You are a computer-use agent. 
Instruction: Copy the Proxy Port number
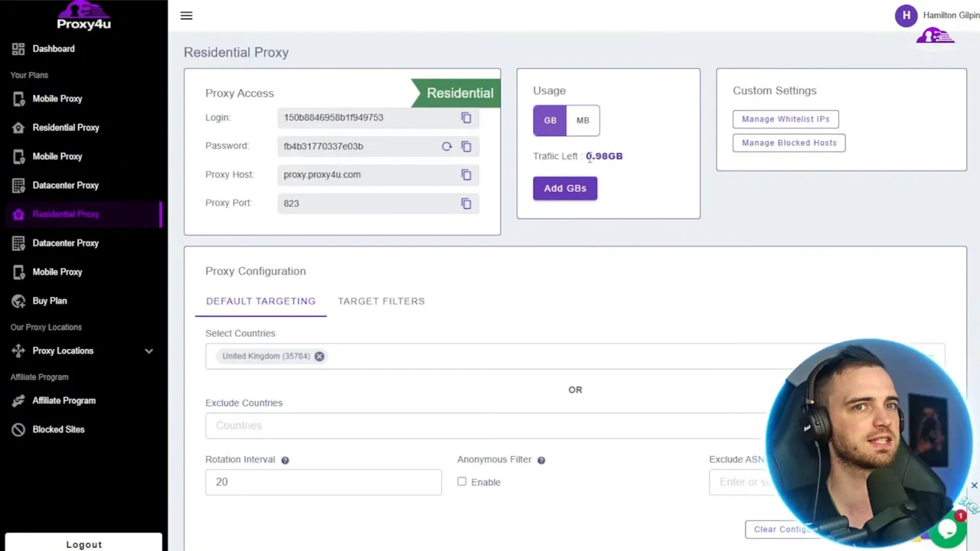(x=466, y=203)
